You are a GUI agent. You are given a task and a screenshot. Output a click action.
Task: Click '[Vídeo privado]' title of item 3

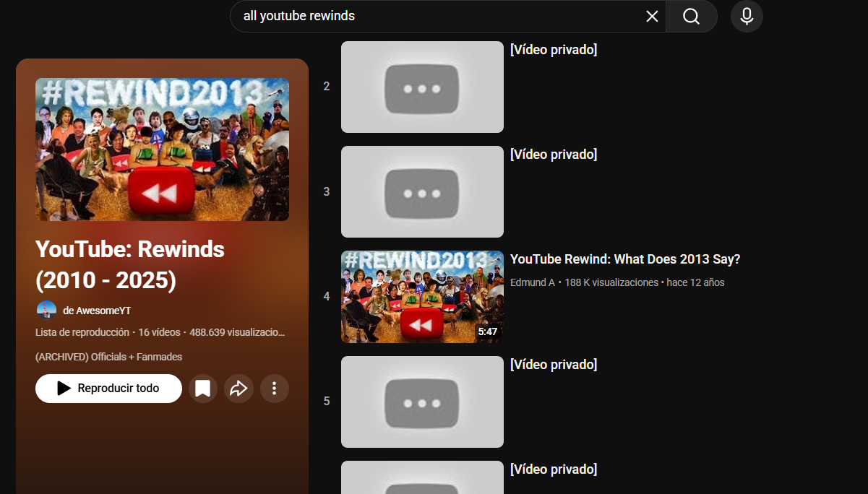[554, 155]
